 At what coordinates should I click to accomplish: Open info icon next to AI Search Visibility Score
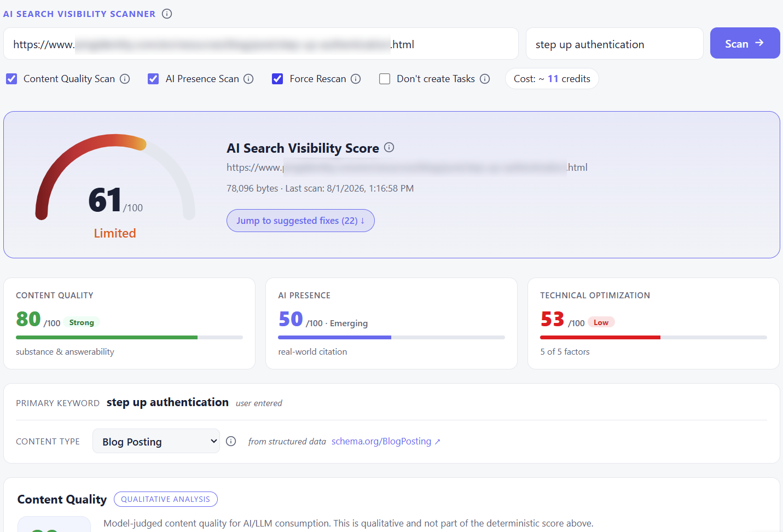point(389,147)
